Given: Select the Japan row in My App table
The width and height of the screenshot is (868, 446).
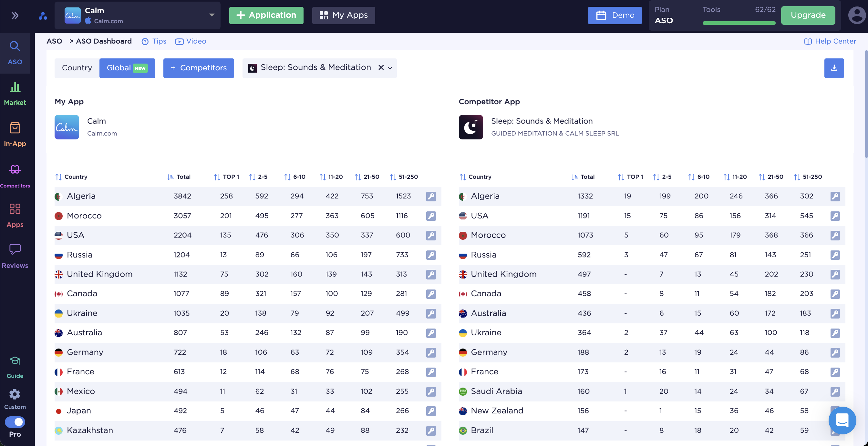Looking at the screenshot, I should [x=248, y=411].
